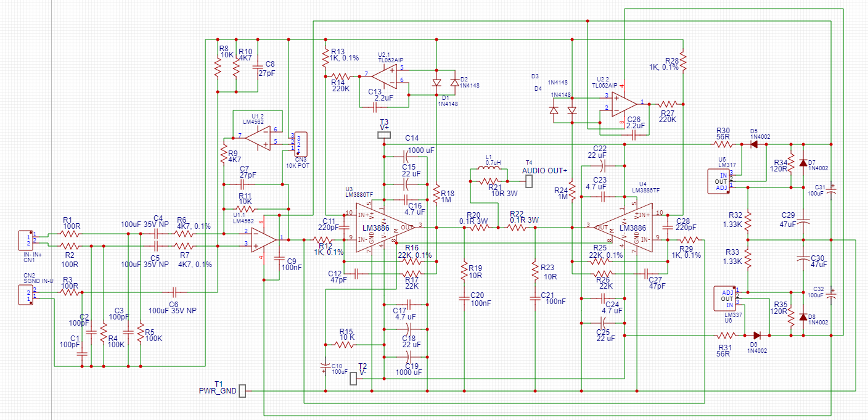This screenshot has width=868, height=420.
Task: Select capacitor C13 2.2uF symbol
Action: click(x=375, y=107)
